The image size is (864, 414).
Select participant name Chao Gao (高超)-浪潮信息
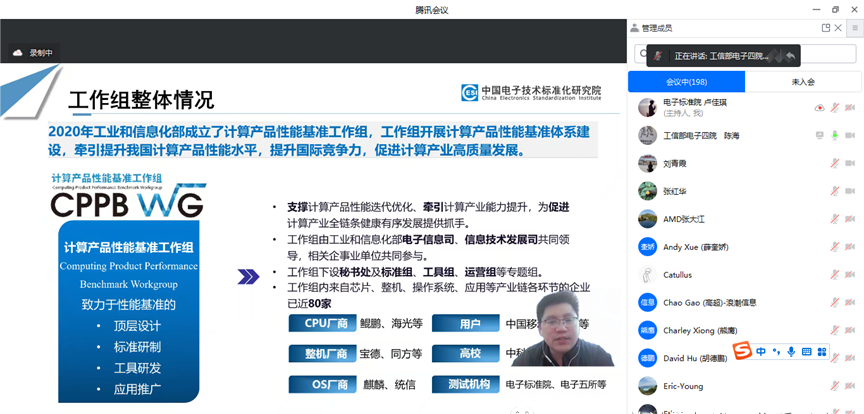click(x=710, y=303)
